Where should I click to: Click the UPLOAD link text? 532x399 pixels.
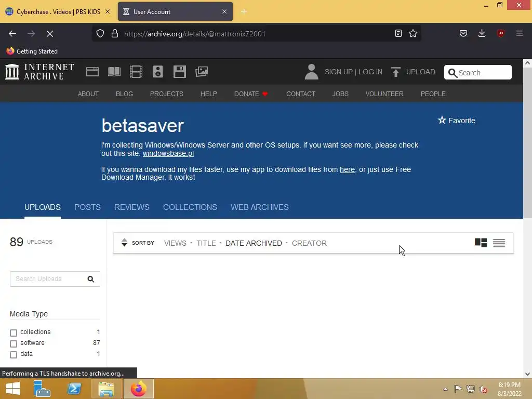click(420, 72)
